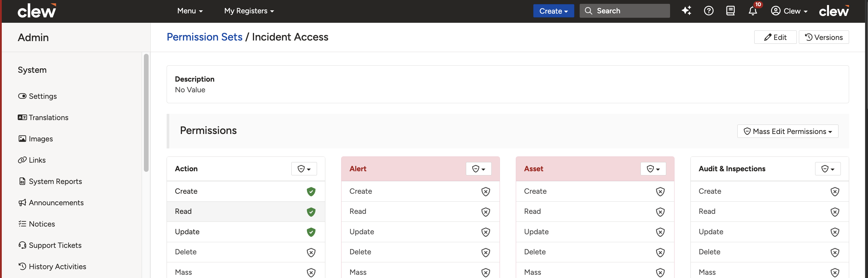Open notifications bell with 10 badge
Viewport: 868px width, 278px height.
[x=753, y=11]
